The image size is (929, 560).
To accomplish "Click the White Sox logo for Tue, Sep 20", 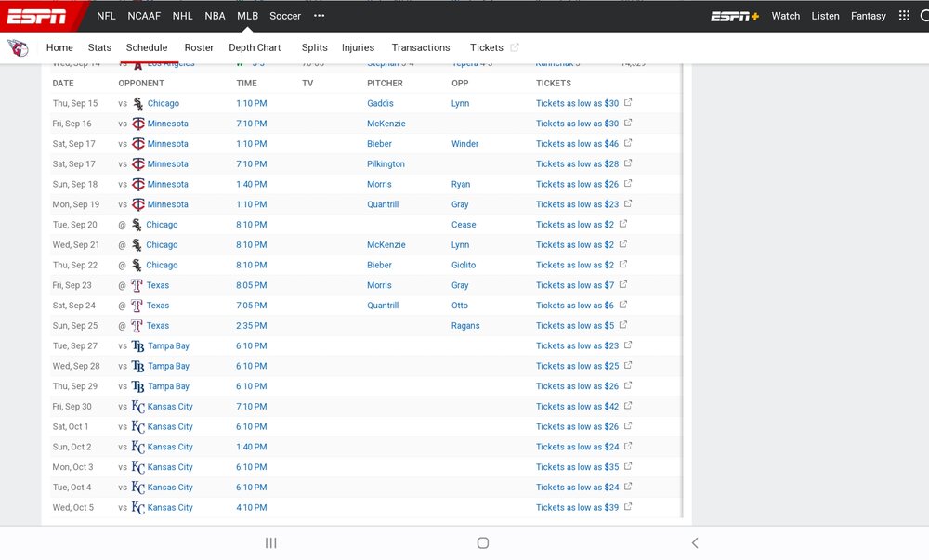I will tap(137, 225).
